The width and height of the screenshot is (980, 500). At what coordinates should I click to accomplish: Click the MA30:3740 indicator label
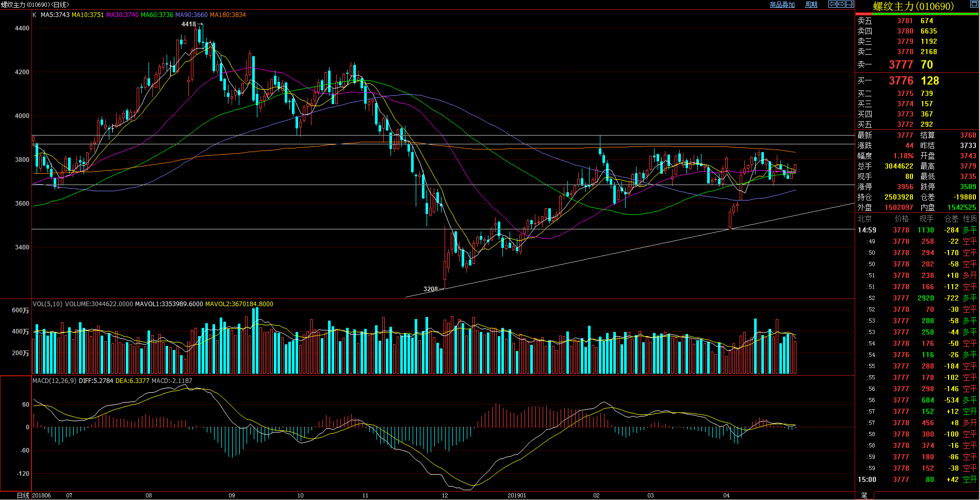122,15
